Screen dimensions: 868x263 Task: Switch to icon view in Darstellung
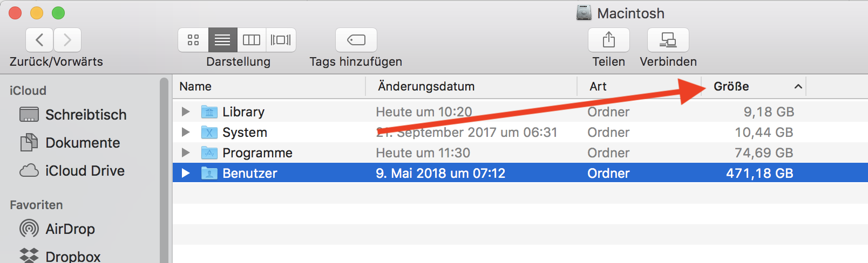coord(193,40)
